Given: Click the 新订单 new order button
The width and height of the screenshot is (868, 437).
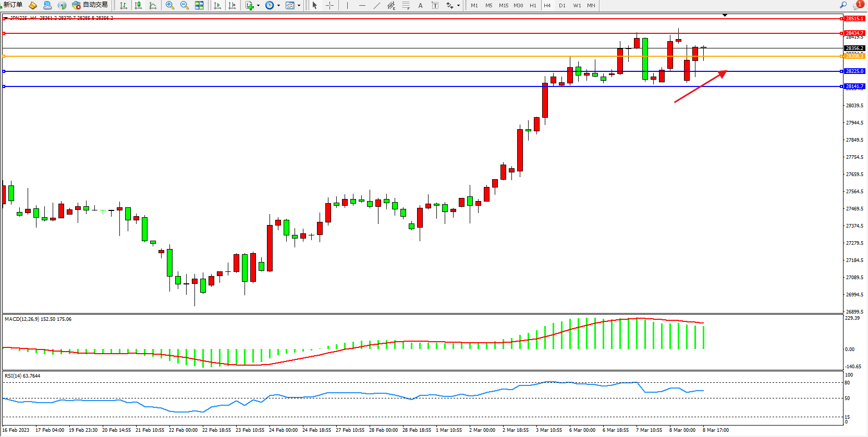Looking at the screenshot, I should click(x=13, y=5).
